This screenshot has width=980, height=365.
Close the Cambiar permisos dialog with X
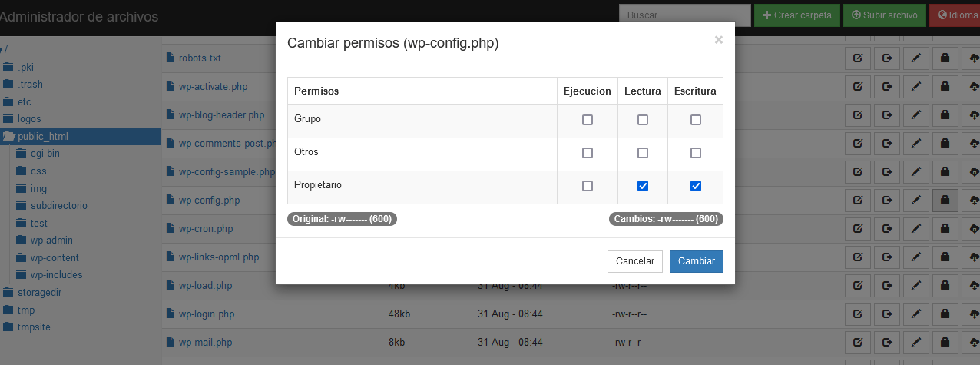pyautogui.click(x=719, y=40)
